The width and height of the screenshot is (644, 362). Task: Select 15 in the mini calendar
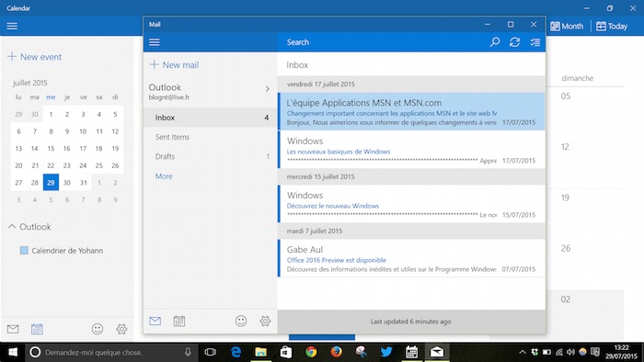[51, 149]
